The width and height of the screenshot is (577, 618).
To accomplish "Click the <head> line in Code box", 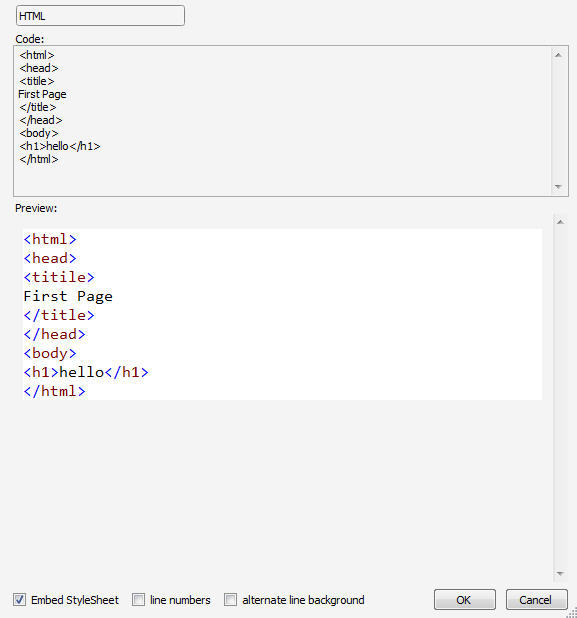I will [39, 68].
